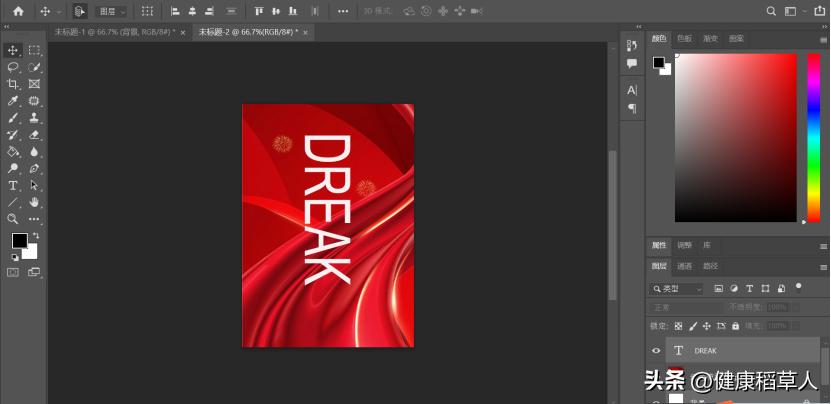Align horizontal centers in options bar

click(x=192, y=11)
